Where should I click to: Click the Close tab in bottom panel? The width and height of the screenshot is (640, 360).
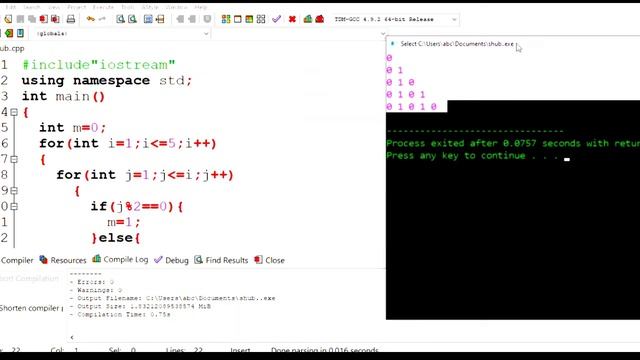[x=269, y=260]
